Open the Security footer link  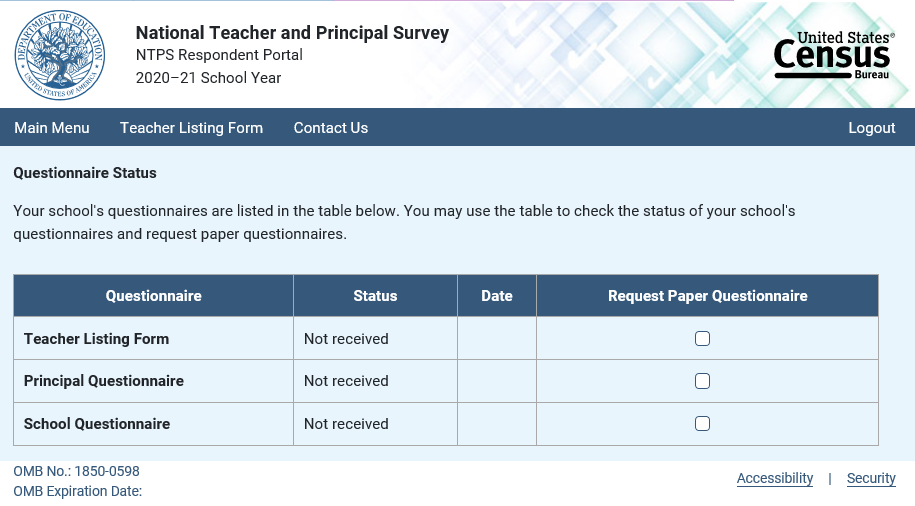(x=871, y=478)
